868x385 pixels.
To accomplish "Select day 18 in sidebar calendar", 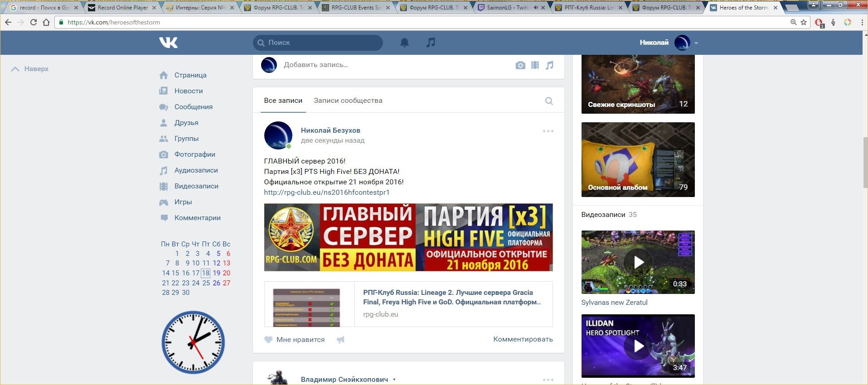I will [206, 273].
